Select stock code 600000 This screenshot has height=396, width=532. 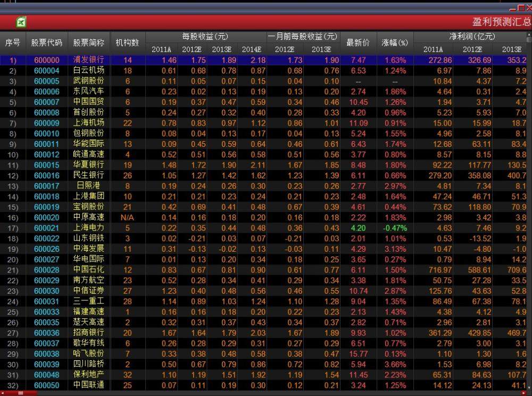[47, 60]
